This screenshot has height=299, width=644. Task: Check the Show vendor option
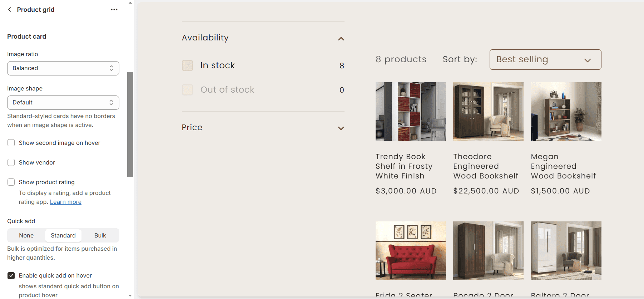[x=11, y=163]
